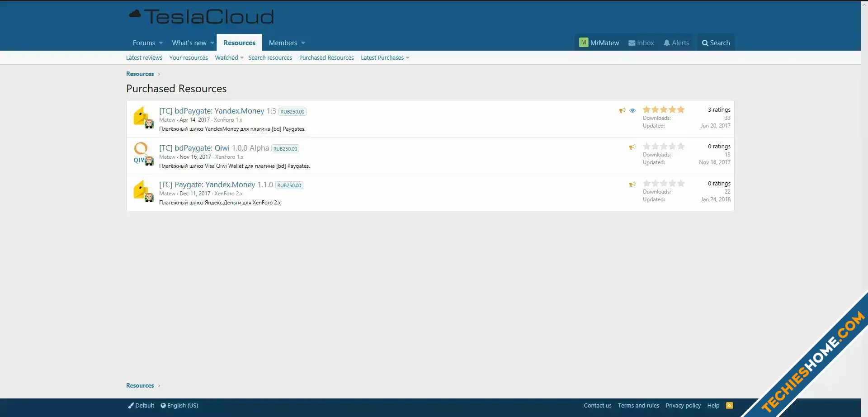Image resolution: width=868 pixels, height=417 pixels.
Task: Open Contact us footer link
Action: point(598,406)
